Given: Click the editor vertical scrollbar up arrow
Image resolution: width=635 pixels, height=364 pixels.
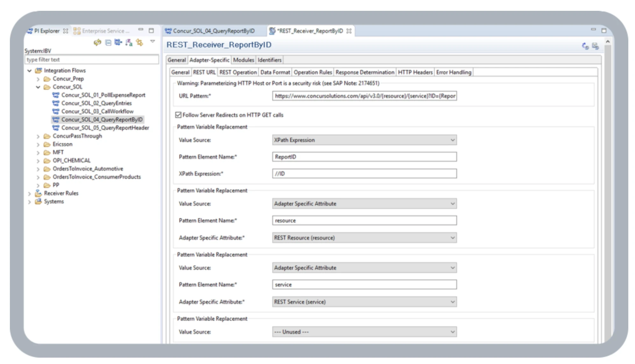Looking at the screenshot, I should tap(608, 42).
